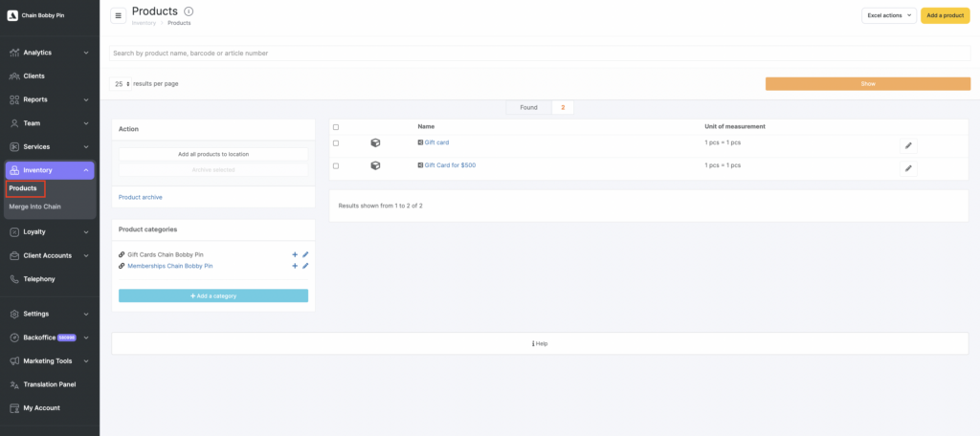Image resolution: width=980 pixels, height=436 pixels.
Task: Check the Gift card row checkbox
Action: coord(336,142)
